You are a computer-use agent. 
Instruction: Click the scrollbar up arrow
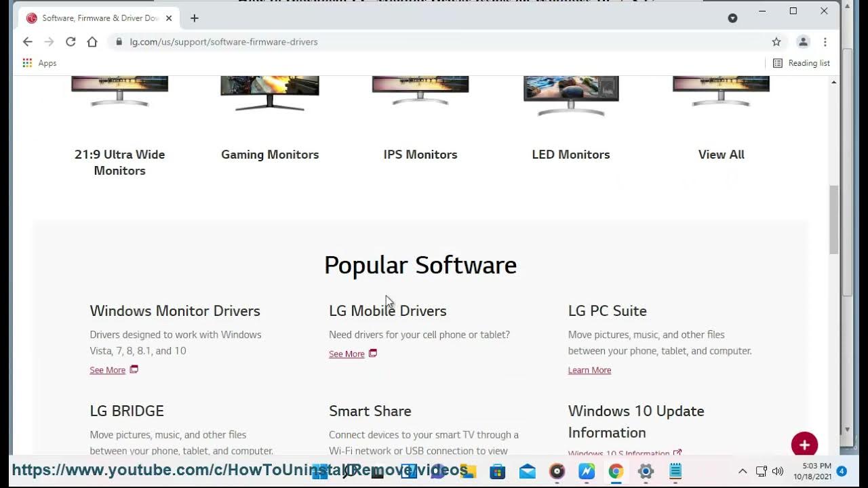click(833, 82)
